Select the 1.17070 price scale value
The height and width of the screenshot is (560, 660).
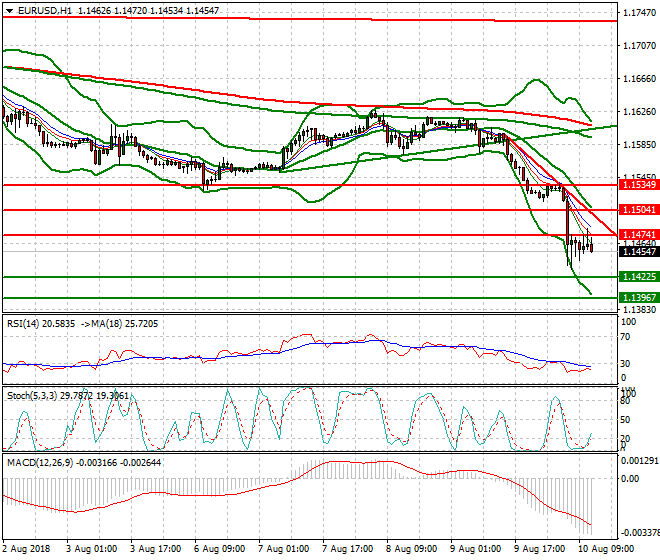click(x=639, y=45)
